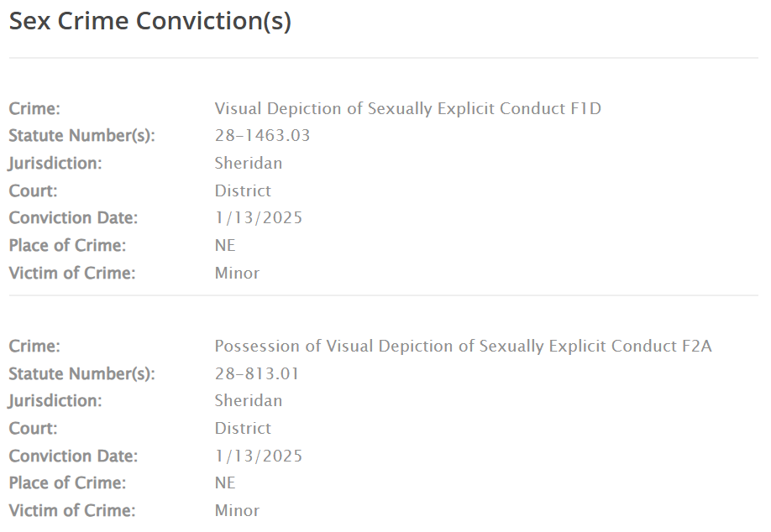Image resolution: width=771 pixels, height=532 pixels.
Task: Select the Visual Depiction of Sexually Explicit Conduct F1D text
Action: pos(407,108)
